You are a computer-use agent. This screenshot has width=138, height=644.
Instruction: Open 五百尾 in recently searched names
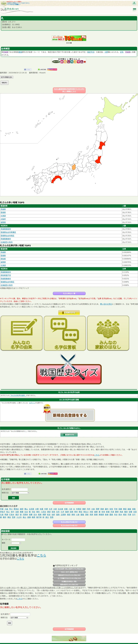pos(32,509)
